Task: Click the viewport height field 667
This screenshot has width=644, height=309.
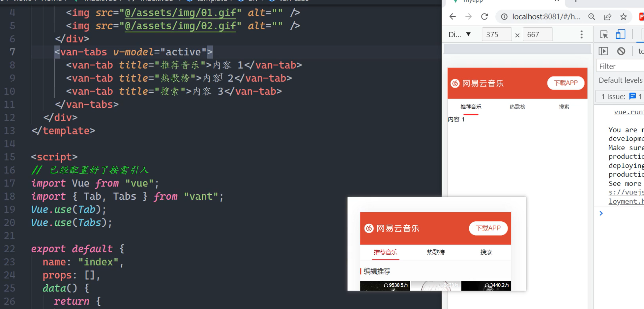Action: (x=538, y=35)
